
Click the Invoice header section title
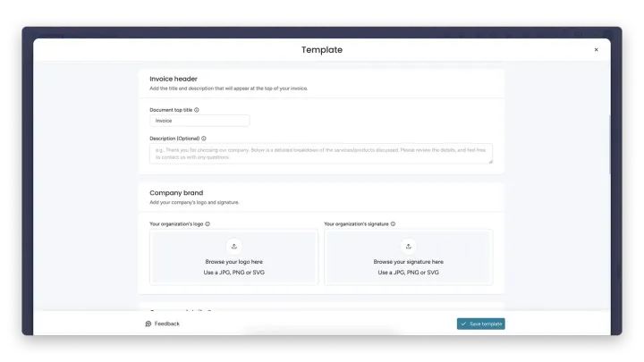pos(174,79)
